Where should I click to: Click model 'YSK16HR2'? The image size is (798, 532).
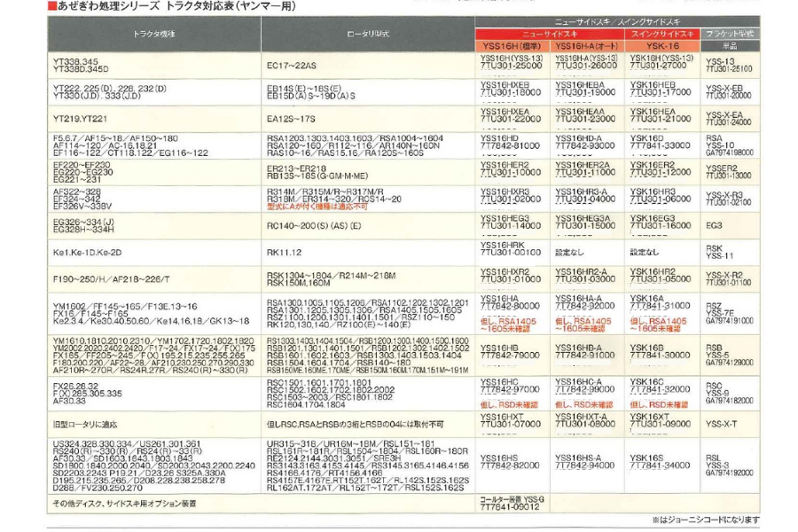tap(653, 271)
